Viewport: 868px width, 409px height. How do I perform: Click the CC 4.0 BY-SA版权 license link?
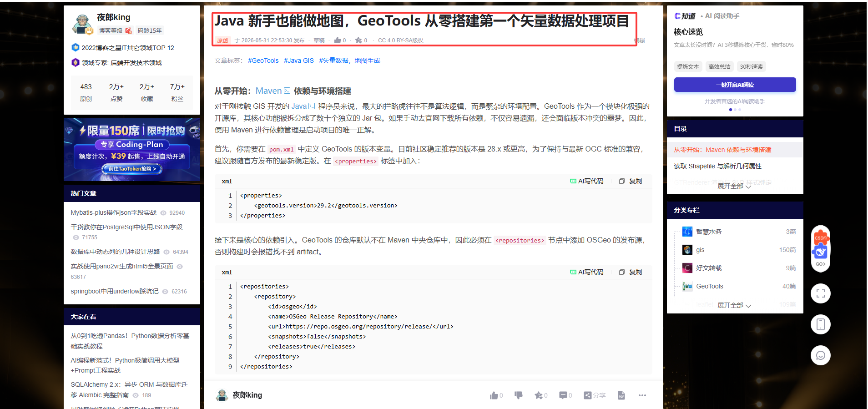pos(401,40)
